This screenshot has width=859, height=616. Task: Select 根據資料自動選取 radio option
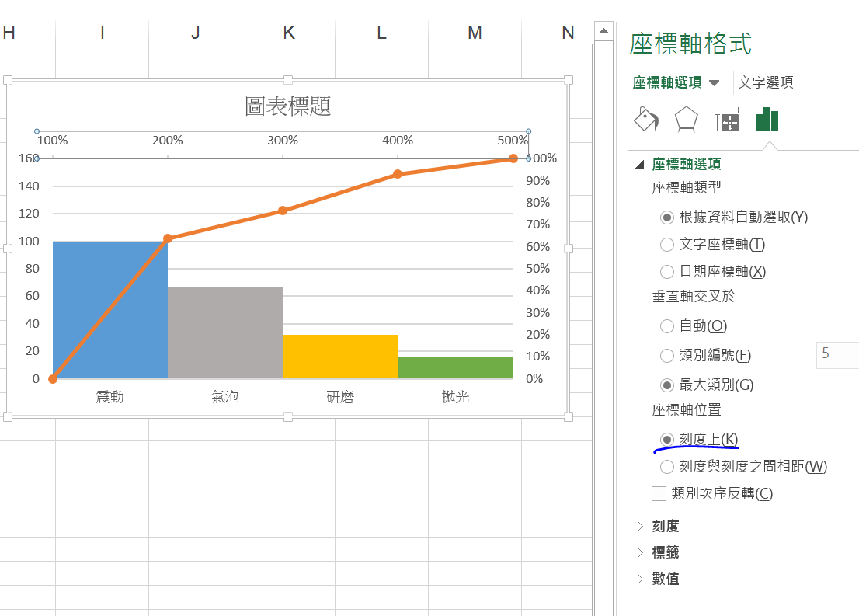coord(666,218)
